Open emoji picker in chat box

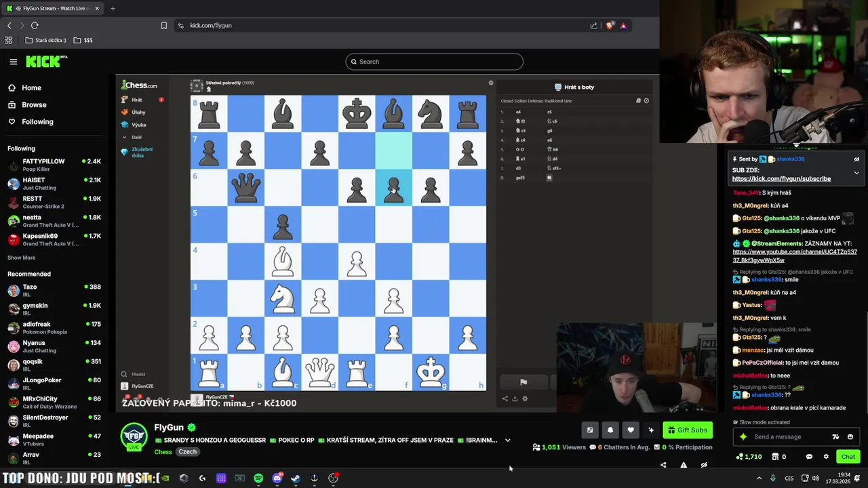850,436
